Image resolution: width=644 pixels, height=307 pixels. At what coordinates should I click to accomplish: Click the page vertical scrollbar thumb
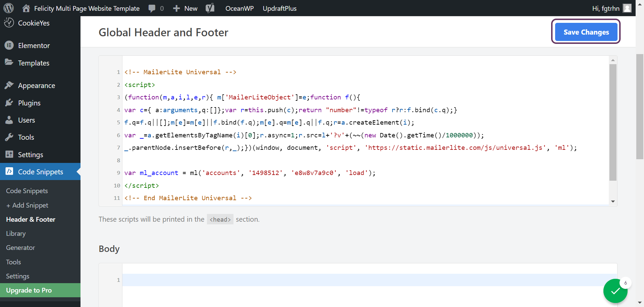pos(640,106)
